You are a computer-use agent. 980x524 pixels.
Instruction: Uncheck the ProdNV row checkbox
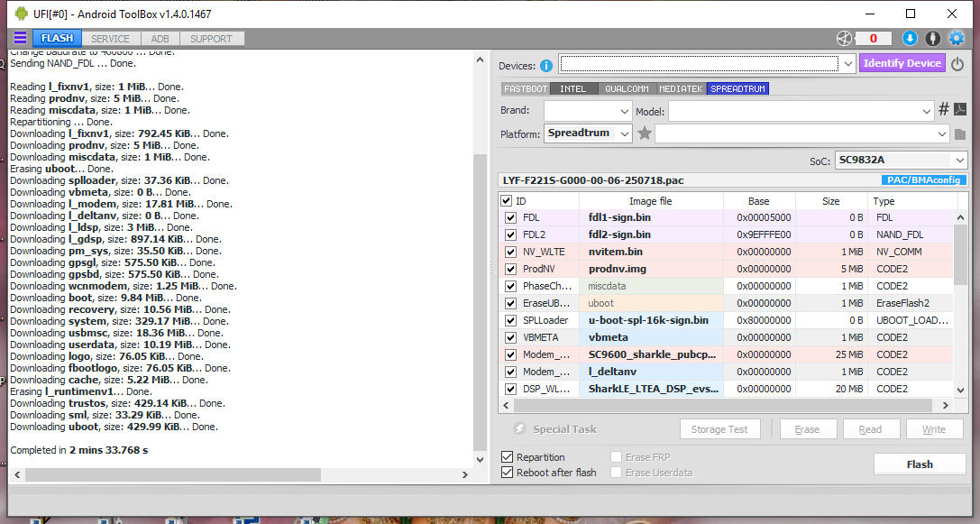click(510, 269)
